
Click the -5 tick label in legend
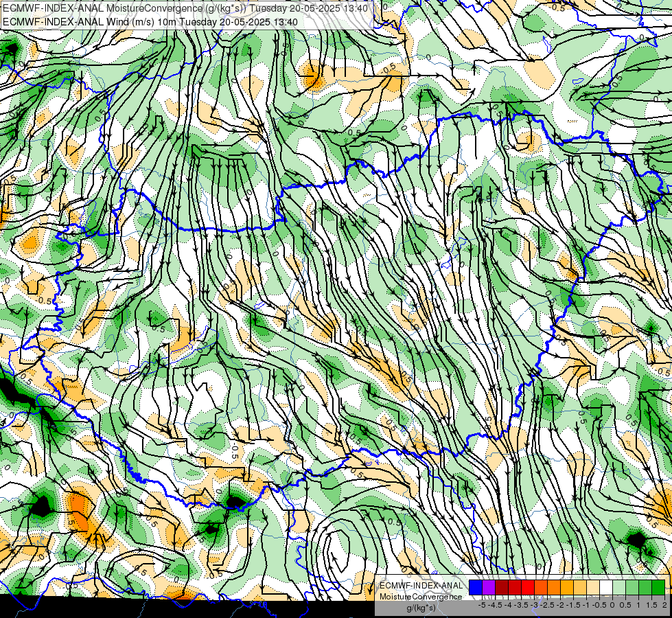pos(482,605)
